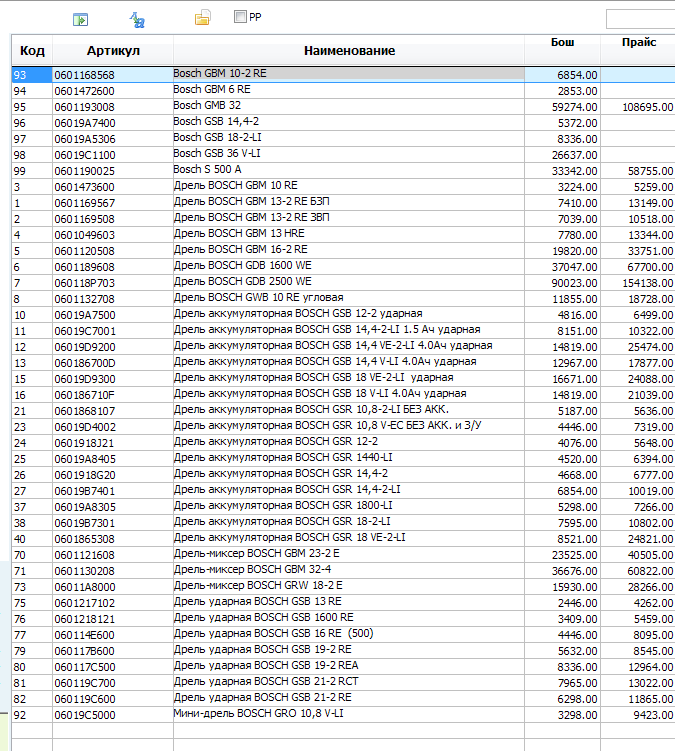675x751 pixels.
Task: Select row Дрель-миксер BOSCH GBM 32-4
Action: pos(343,570)
